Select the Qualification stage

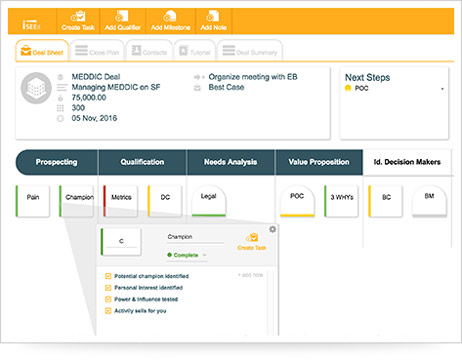142,162
